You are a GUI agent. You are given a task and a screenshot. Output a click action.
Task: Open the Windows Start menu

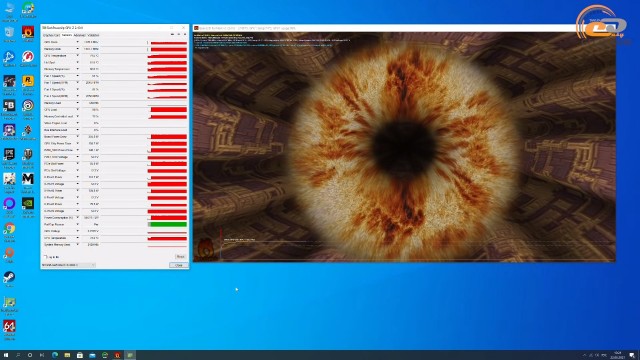pos(6,355)
